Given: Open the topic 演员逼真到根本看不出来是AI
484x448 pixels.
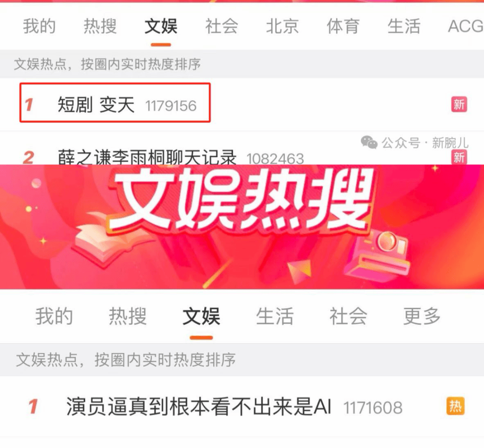Looking at the screenshot, I should point(199,406).
